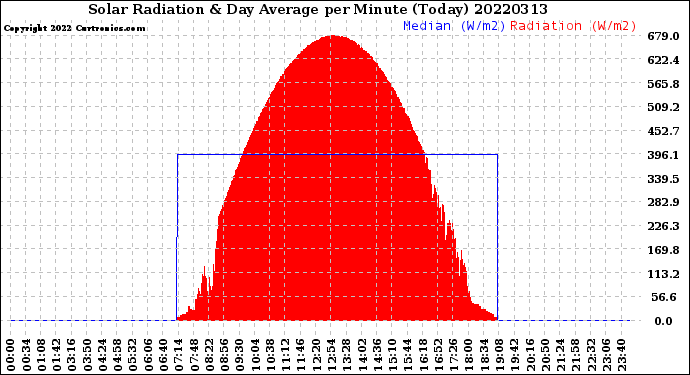This screenshot has width=690, height=375.
Task: Click the x-axis time label 16:18
Action: pos(423,355)
